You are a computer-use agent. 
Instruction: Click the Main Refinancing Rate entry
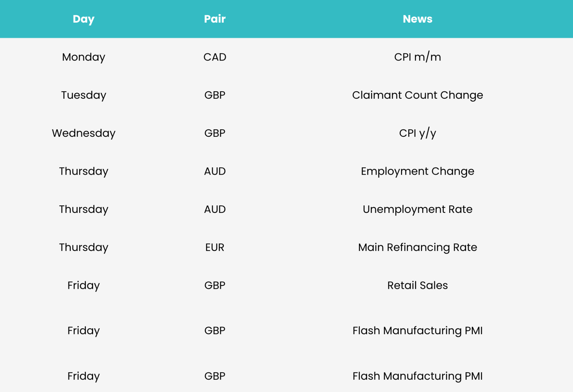[x=417, y=247]
